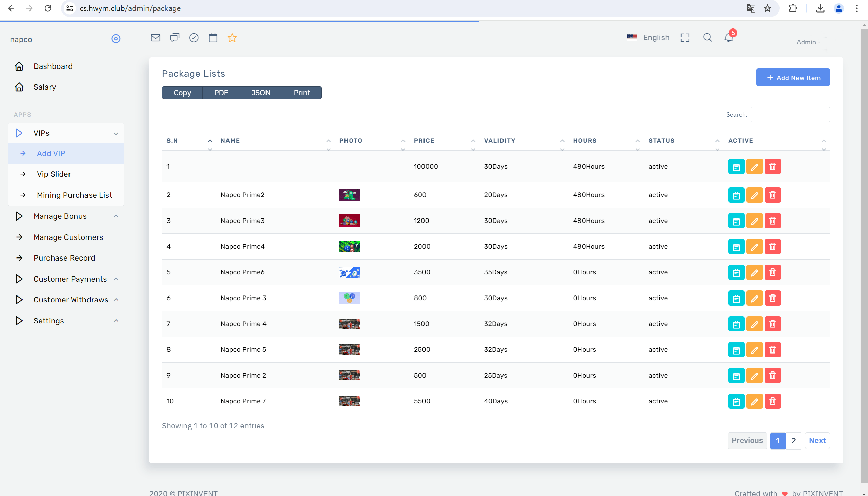Open the notifications bell with badge 5
868x496 pixels.
(728, 37)
